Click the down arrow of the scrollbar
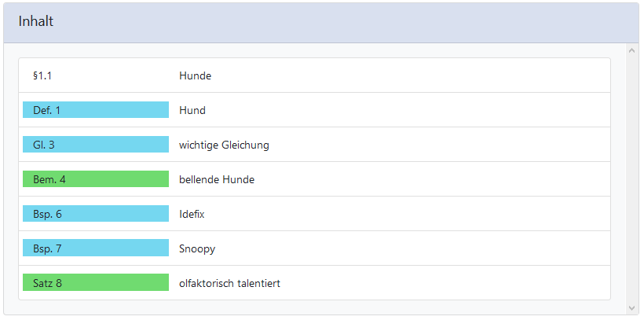This screenshot has height=320, width=644. point(631,307)
